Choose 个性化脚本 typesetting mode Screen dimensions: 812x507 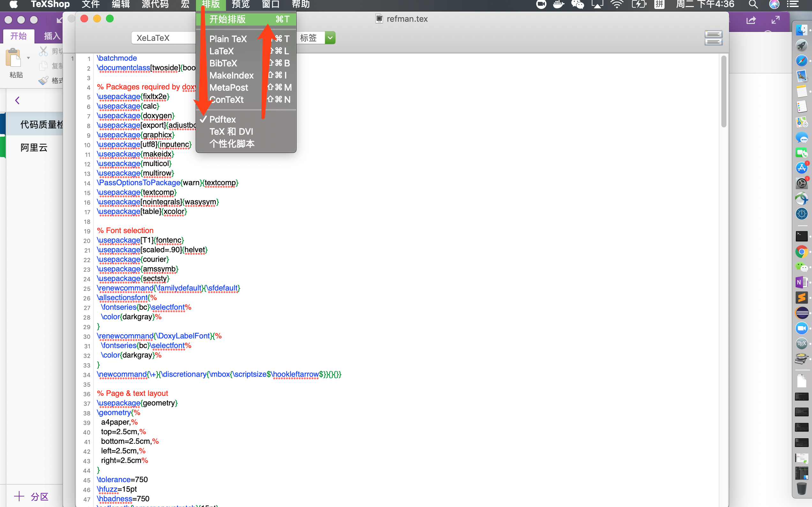point(232,144)
